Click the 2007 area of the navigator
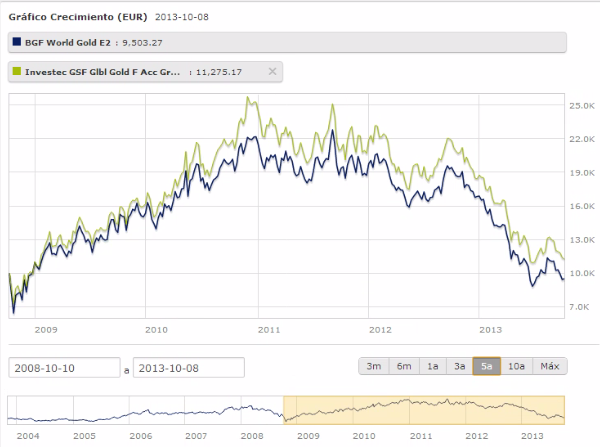 pos(196,412)
